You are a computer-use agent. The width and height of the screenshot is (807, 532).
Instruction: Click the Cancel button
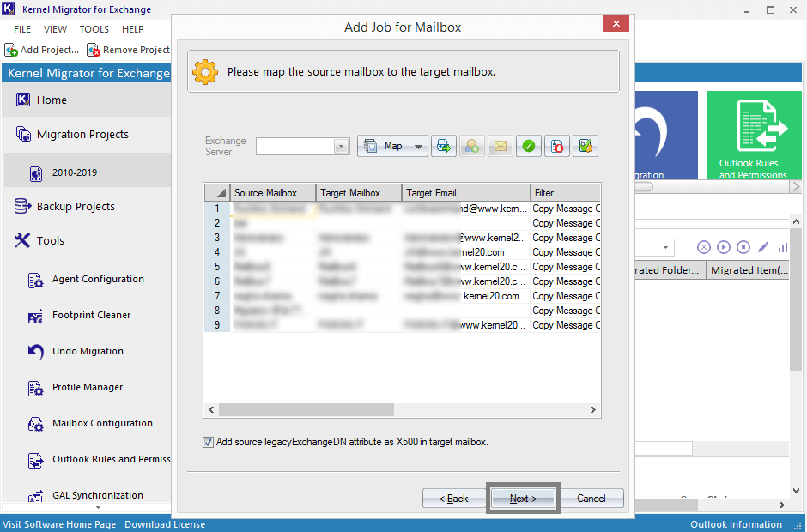click(x=592, y=498)
